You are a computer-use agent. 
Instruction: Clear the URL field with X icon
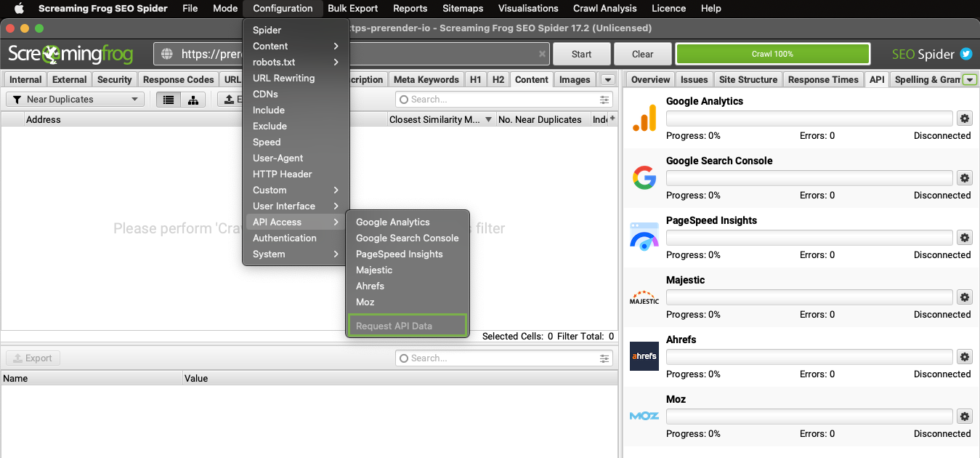(542, 54)
